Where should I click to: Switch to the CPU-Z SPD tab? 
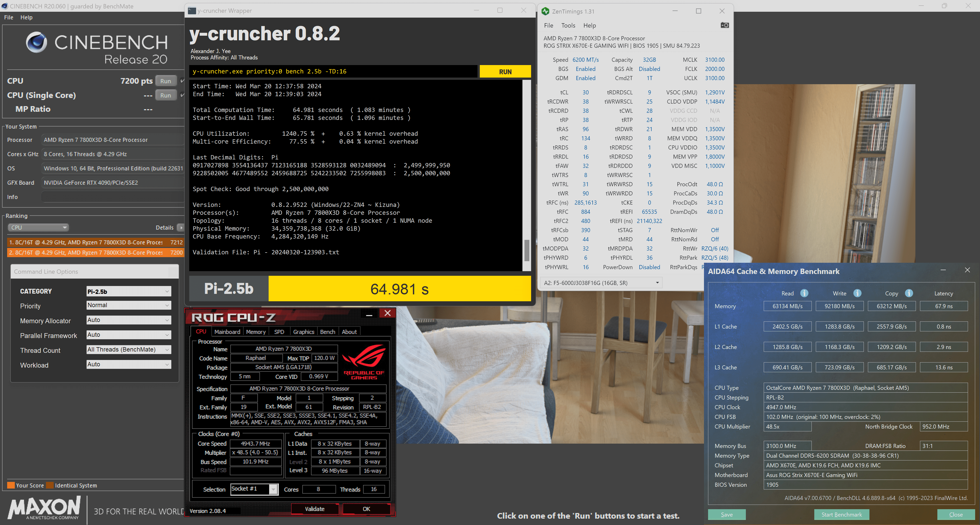[279, 332]
